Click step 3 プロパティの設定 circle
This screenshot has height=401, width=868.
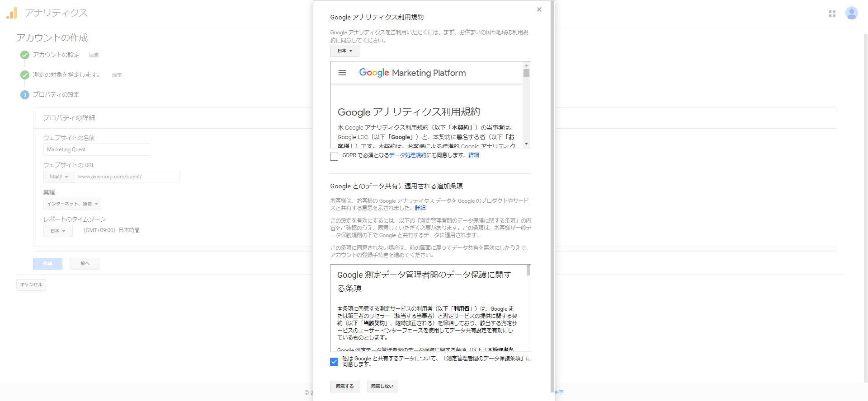(x=25, y=95)
